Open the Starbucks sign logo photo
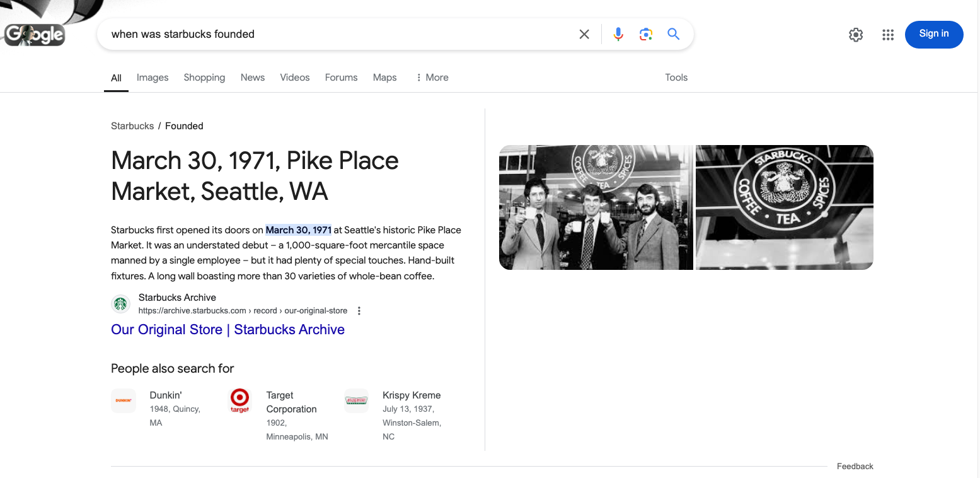The width and height of the screenshot is (980, 478). click(784, 207)
